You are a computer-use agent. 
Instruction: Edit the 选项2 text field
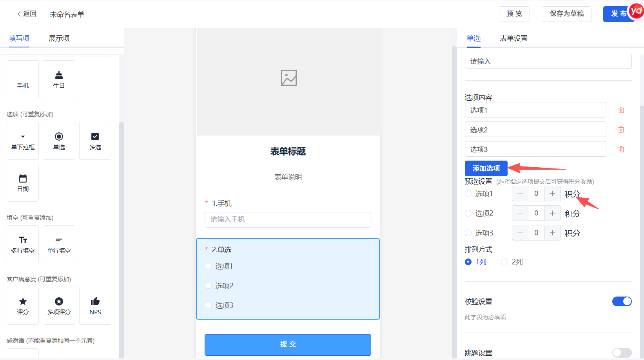pos(535,130)
